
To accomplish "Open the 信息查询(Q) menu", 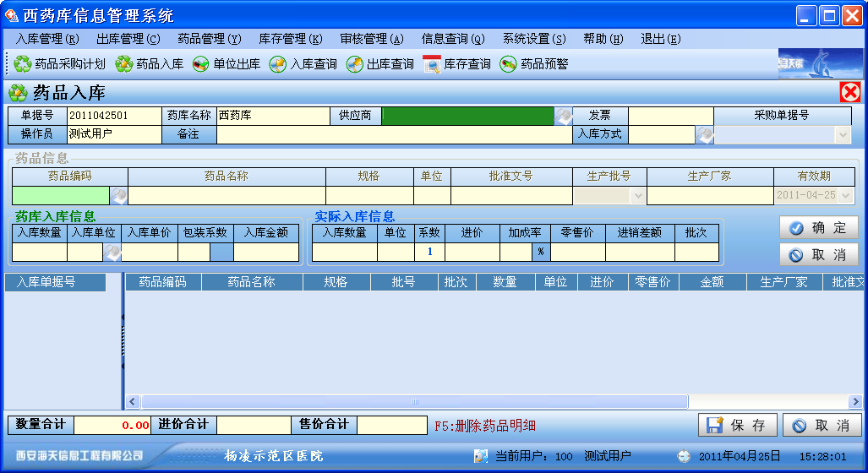I will [x=453, y=39].
